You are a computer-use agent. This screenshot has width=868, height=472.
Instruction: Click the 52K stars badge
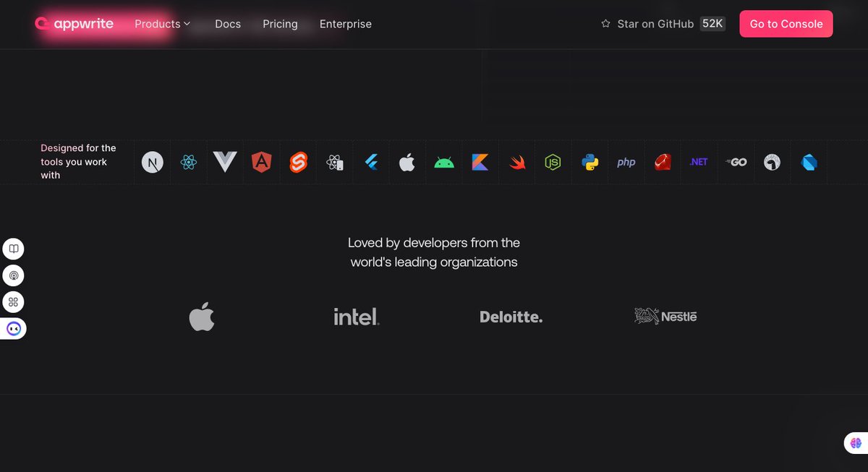click(x=712, y=24)
